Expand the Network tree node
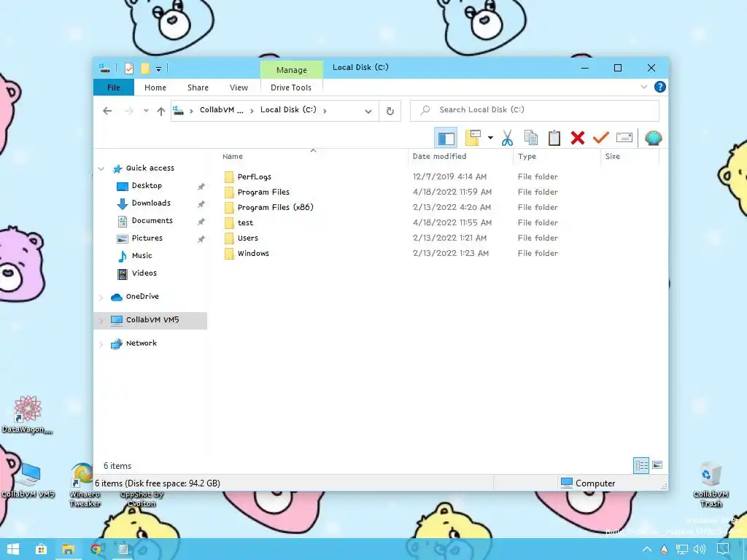Viewport: 747px width, 560px height. tap(101, 344)
